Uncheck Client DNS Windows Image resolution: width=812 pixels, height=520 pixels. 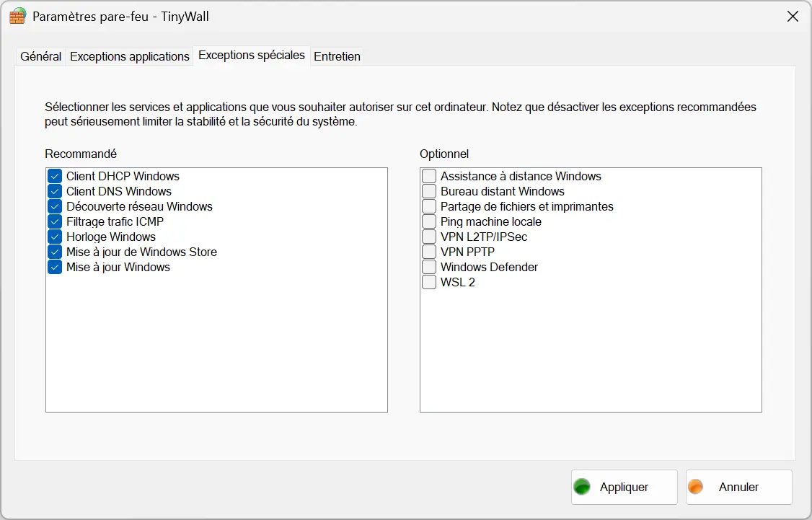pyautogui.click(x=55, y=191)
